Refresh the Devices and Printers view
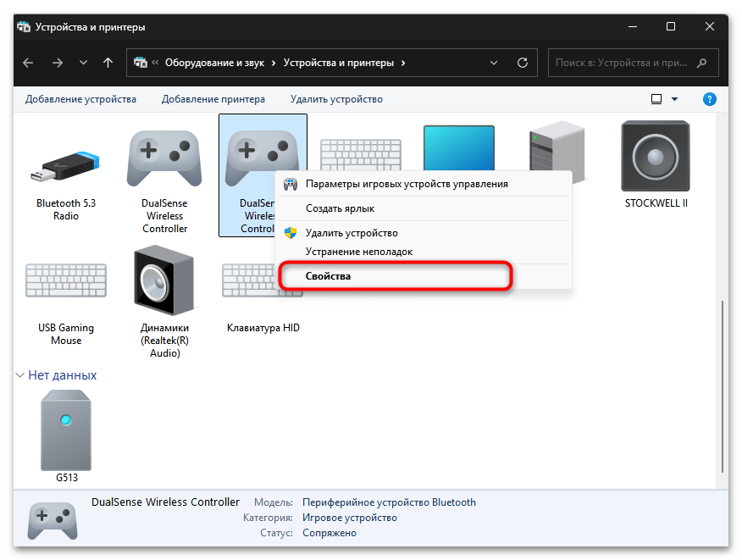The width and height of the screenshot is (742, 560). [523, 63]
